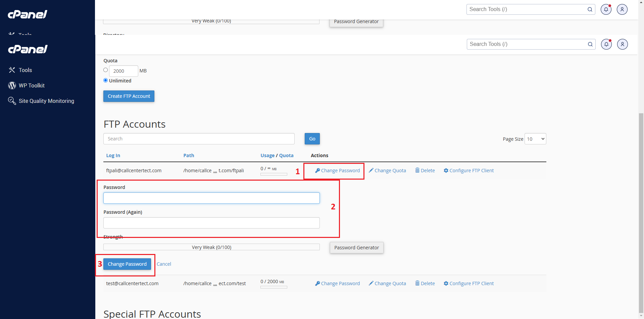The height and width of the screenshot is (319, 644).
Task: Open Tools from the sidebar
Action: point(25,70)
